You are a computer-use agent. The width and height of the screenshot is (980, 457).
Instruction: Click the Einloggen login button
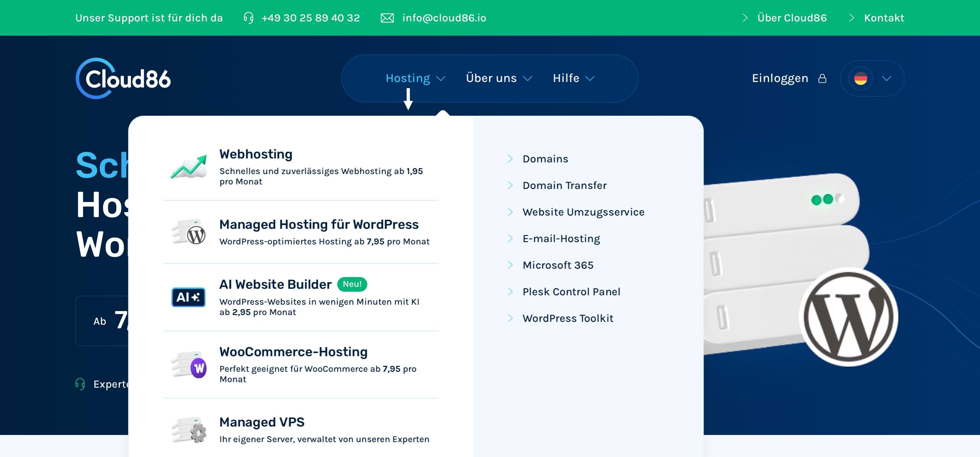pyautogui.click(x=780, y=78)
